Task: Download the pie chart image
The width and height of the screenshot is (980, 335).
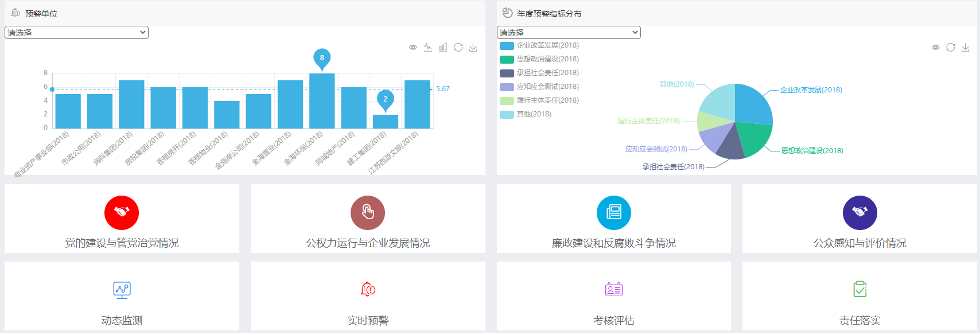Action: coord(965,48)
